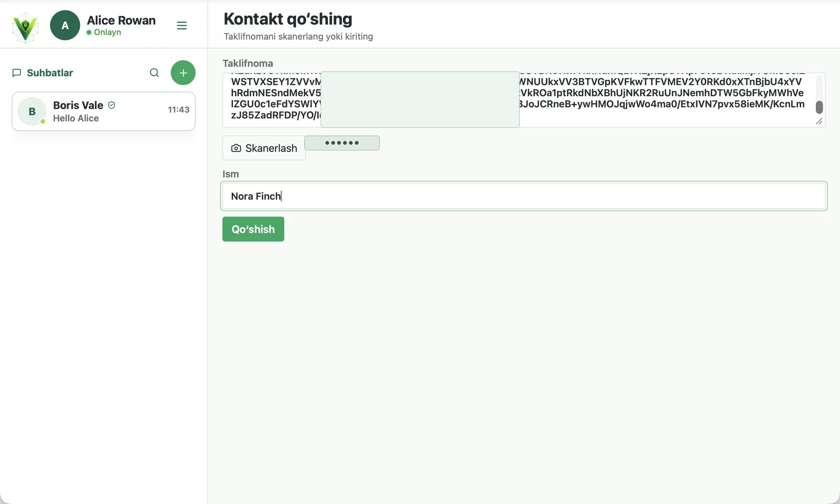Click the 11:43 timestamp on Boris chat
The height and width of the screenshot is (504, 840).
coord(179,110)
